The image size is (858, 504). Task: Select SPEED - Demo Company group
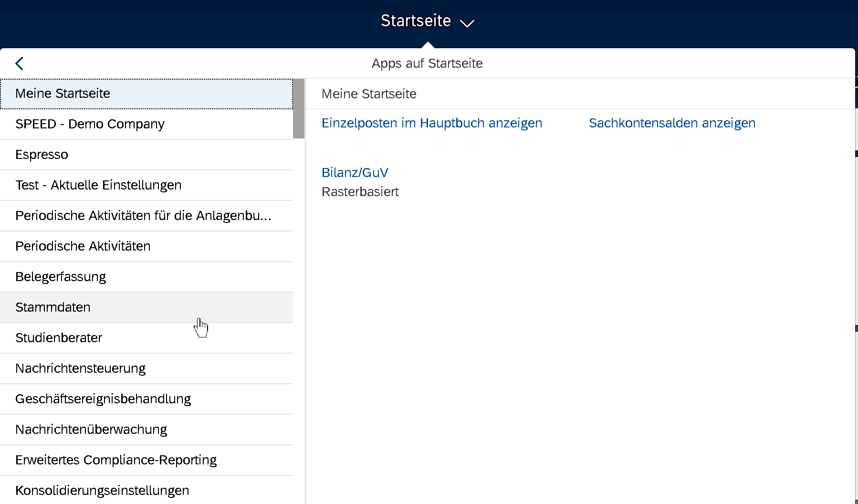point(146,124)
